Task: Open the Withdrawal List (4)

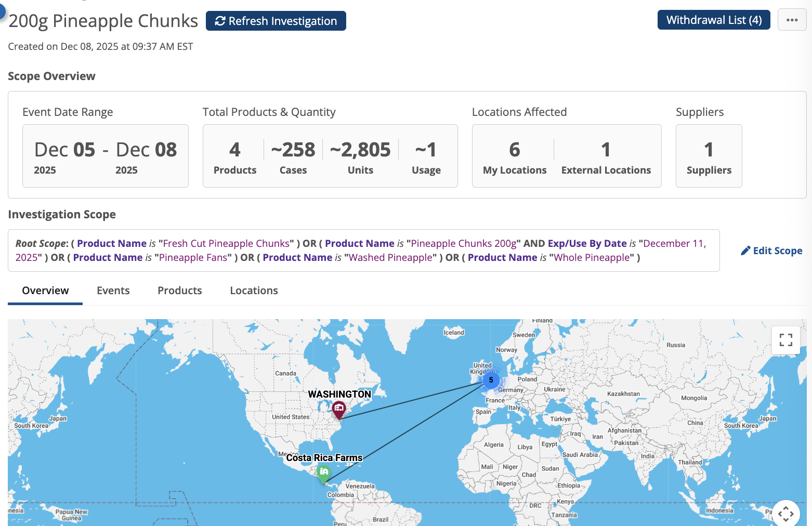Action: coord(713,20)
